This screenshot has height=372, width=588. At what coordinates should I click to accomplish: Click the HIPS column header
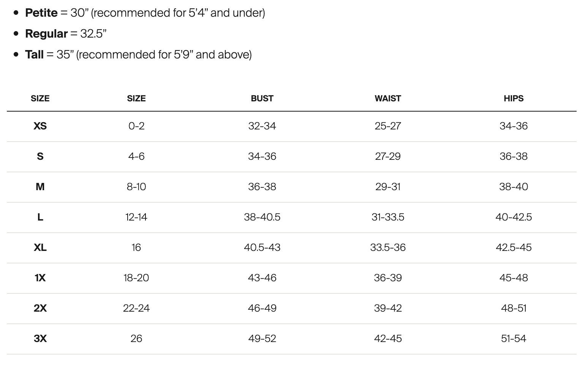(x=514, y=98)
